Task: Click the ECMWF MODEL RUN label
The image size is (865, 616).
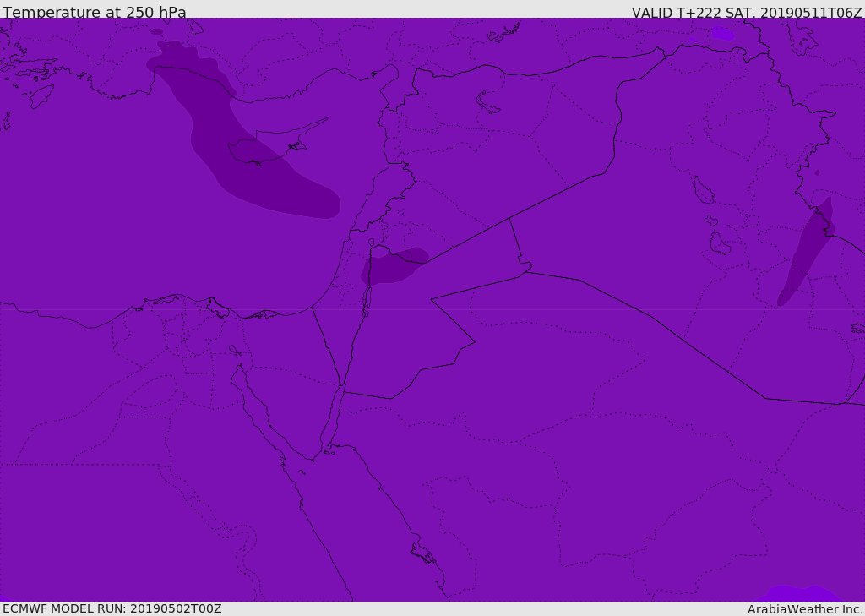Action: 112,608
